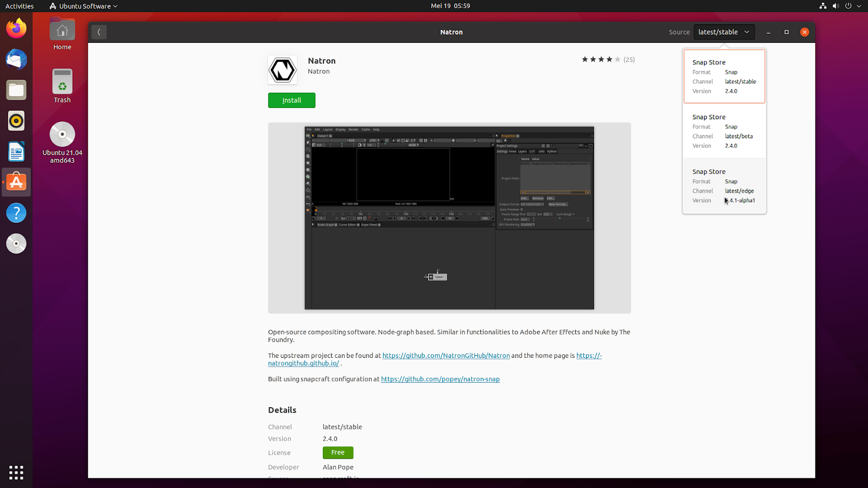Go back with the header back arrow
Viewport: 868px width, 488px height.
pos(99,32)
